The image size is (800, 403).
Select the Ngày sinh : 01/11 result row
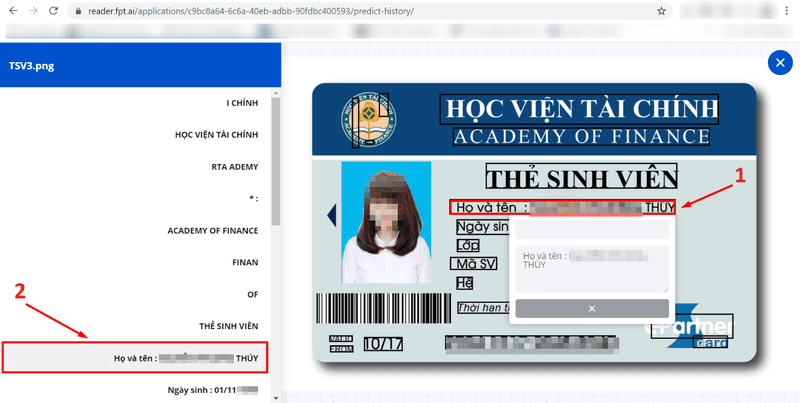point(136,390)
